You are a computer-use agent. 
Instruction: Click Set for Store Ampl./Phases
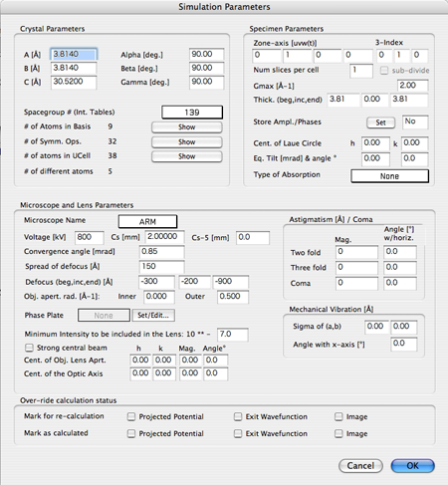coord(380,122)
